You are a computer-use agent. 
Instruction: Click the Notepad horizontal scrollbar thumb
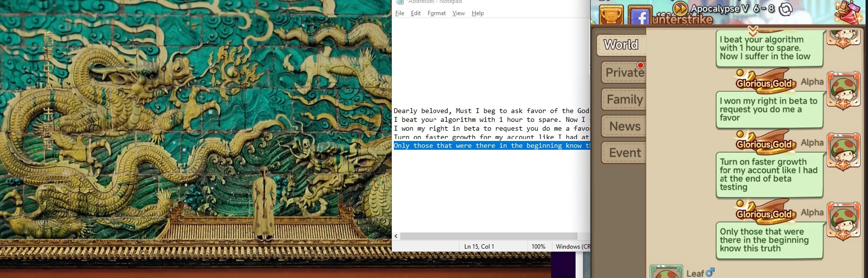(489, 236)
